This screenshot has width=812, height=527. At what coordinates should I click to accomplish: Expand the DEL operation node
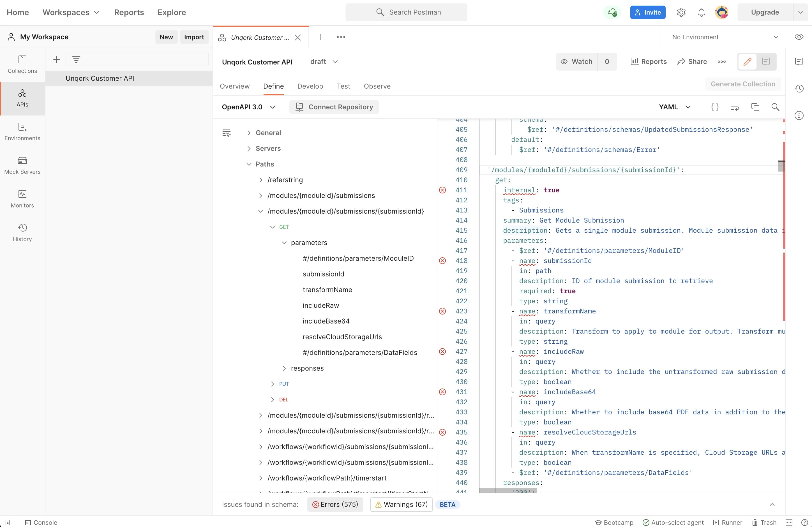tap(272, 399)
